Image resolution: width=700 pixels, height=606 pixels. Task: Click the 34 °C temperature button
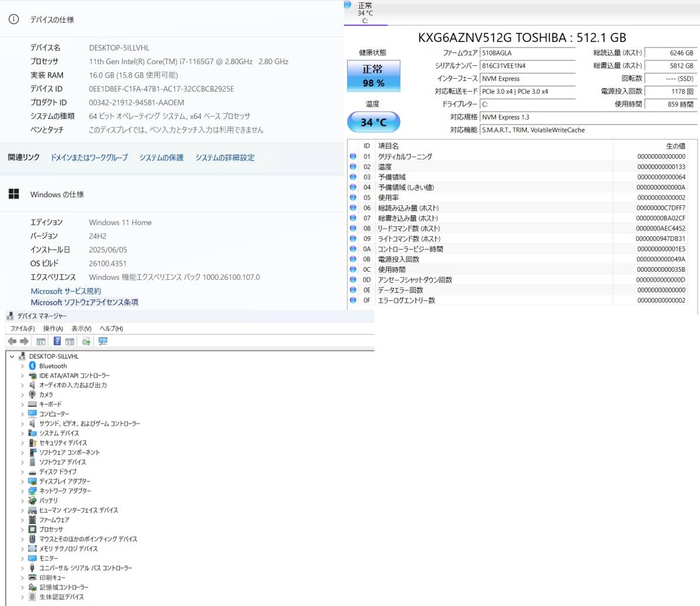373,122
